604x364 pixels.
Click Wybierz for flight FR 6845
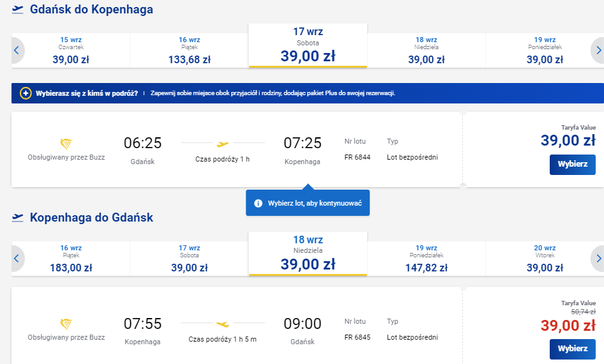tap(573, 349)
